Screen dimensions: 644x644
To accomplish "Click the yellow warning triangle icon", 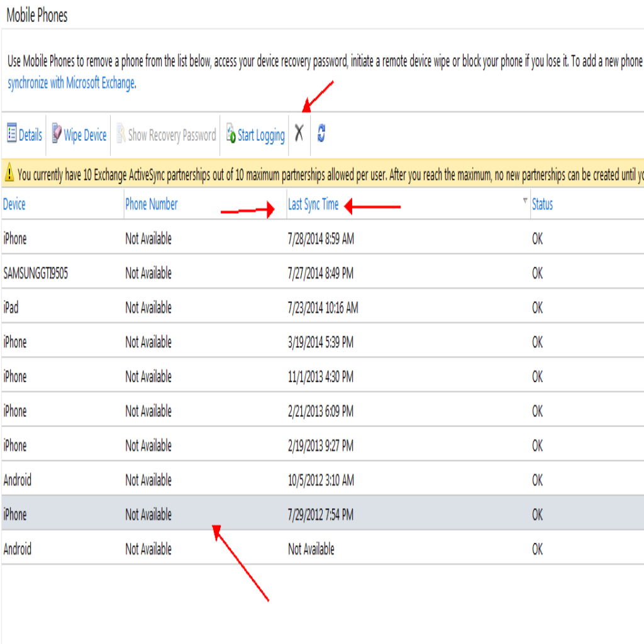I will [x=9, y=174].
